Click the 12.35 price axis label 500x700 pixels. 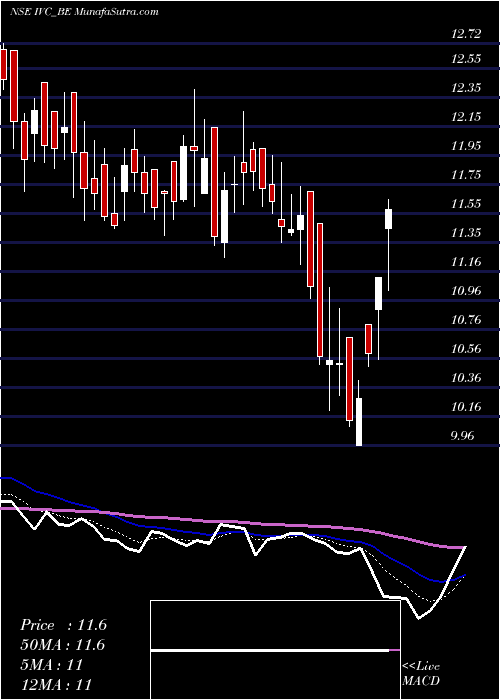click(x=467, y=88)
